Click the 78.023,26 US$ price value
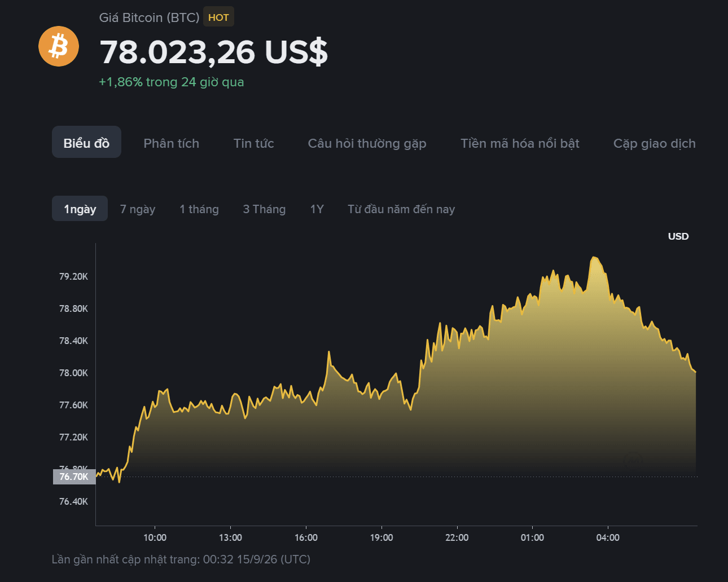The image size is (728, 582). (x=214, y=52)
